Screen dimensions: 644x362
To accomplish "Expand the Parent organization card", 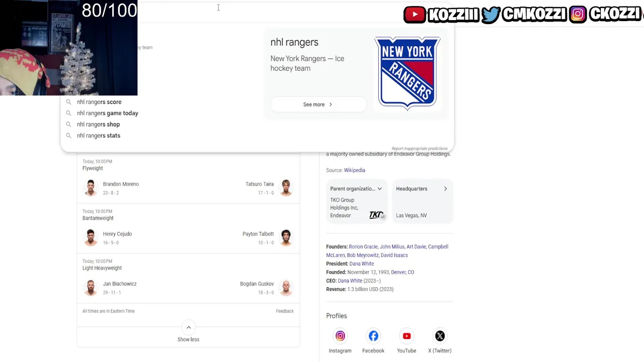I will click(x=379, y=189).
